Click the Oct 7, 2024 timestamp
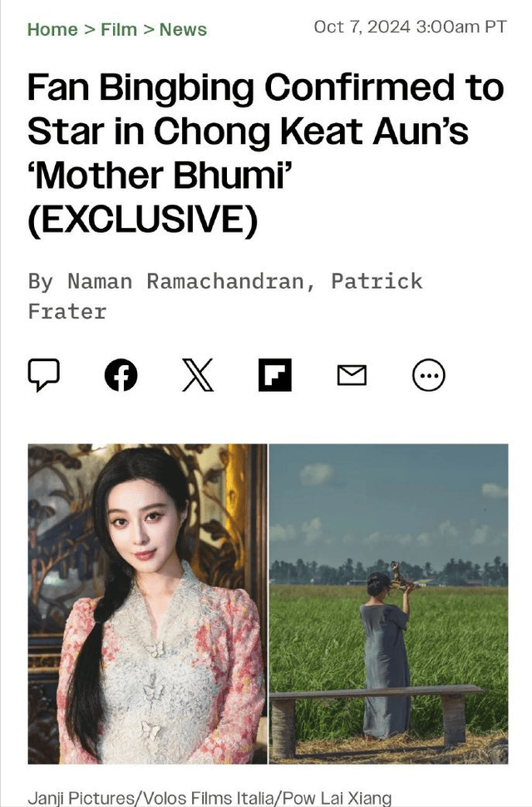Image resolution: width=532 pixels, height=807 pixels. pyautogui.click(x=410, y=27)
